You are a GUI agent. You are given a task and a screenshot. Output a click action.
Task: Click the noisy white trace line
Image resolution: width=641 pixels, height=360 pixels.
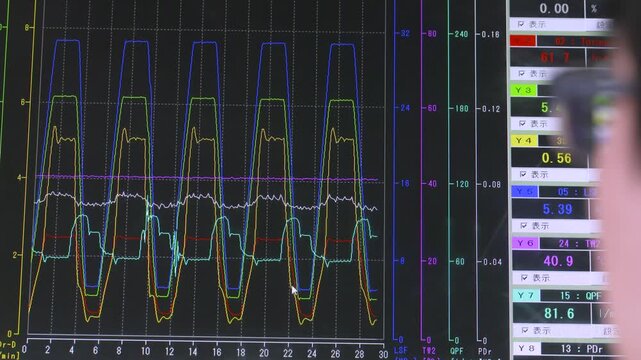[x=206, y=200]
